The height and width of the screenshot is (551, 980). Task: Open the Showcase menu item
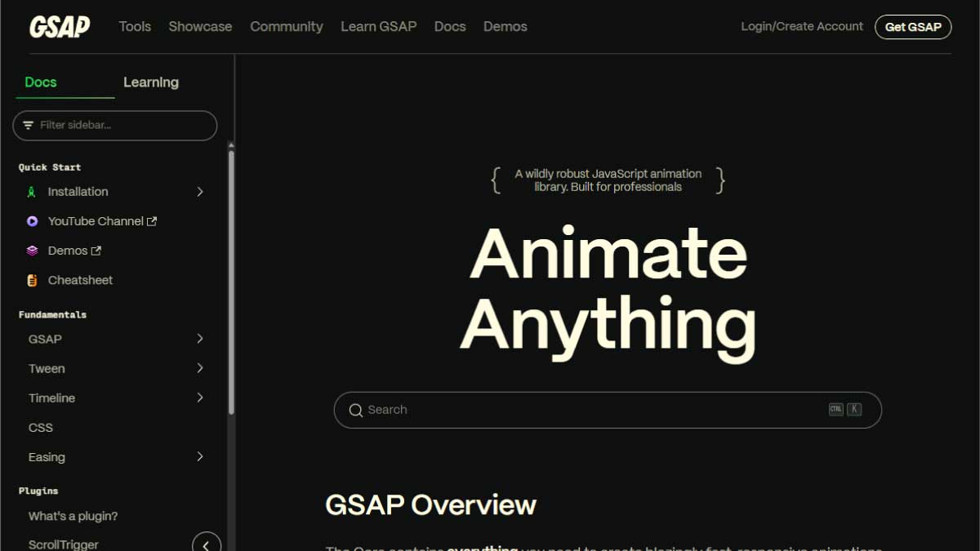[200, 27]
